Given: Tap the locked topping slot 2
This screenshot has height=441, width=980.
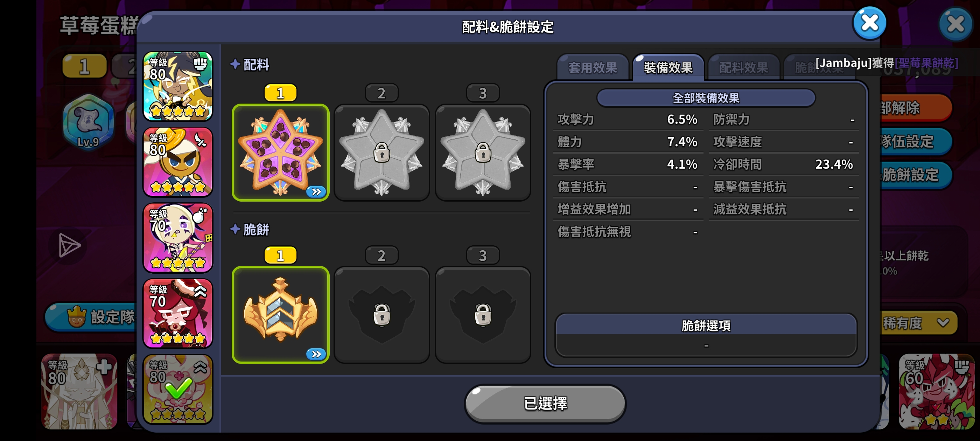Looking at the screenshot, I should click(381, 152).
